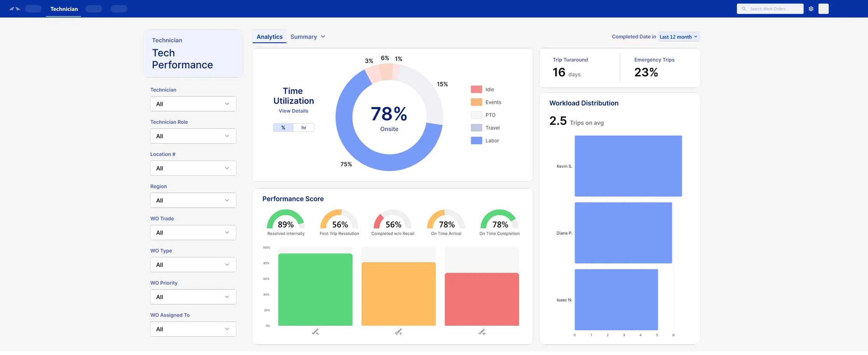This screenshot has height=355, width=868.
Task: Click the Trip Turaround 16 days value
Action: 567,72
